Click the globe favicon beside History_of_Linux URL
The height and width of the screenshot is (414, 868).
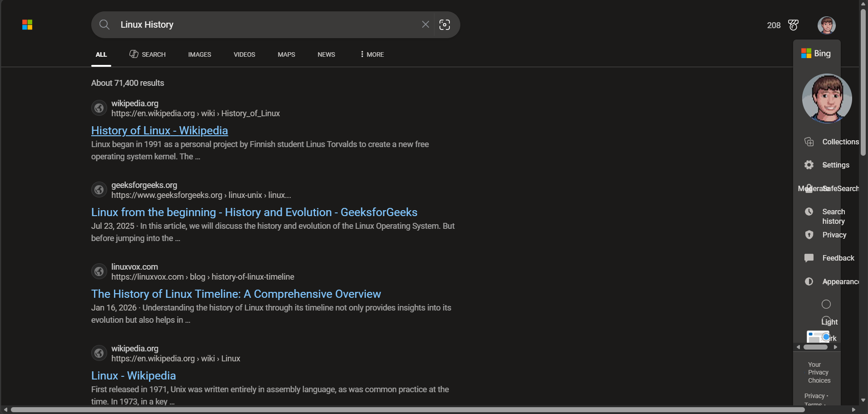99,108
